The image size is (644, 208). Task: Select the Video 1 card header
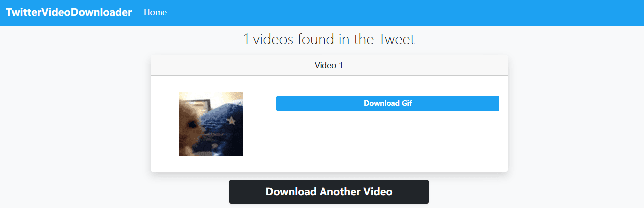tap(329, 65)
